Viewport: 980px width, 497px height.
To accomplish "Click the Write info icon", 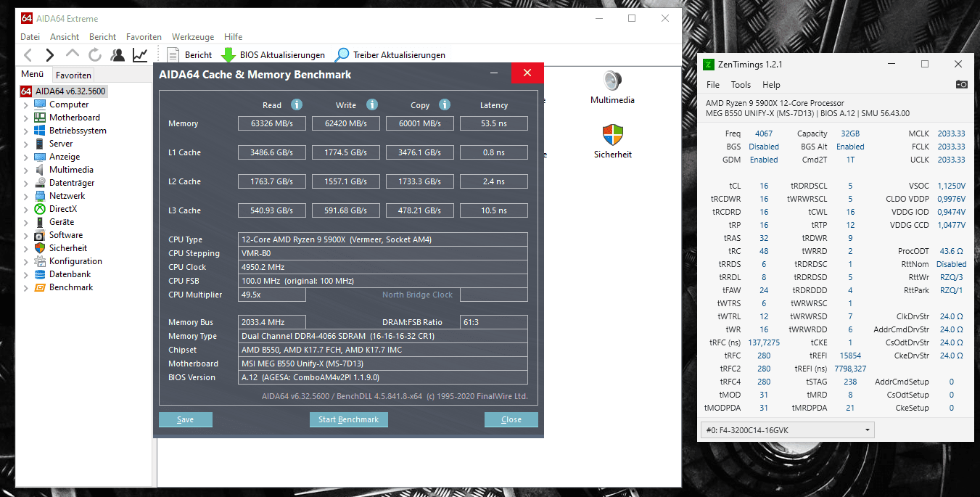I will (x=372, y=104).
